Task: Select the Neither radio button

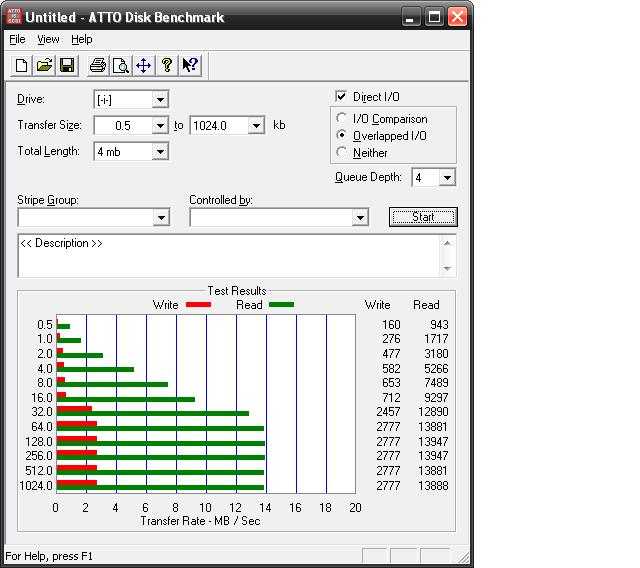Action: (342, 152)
